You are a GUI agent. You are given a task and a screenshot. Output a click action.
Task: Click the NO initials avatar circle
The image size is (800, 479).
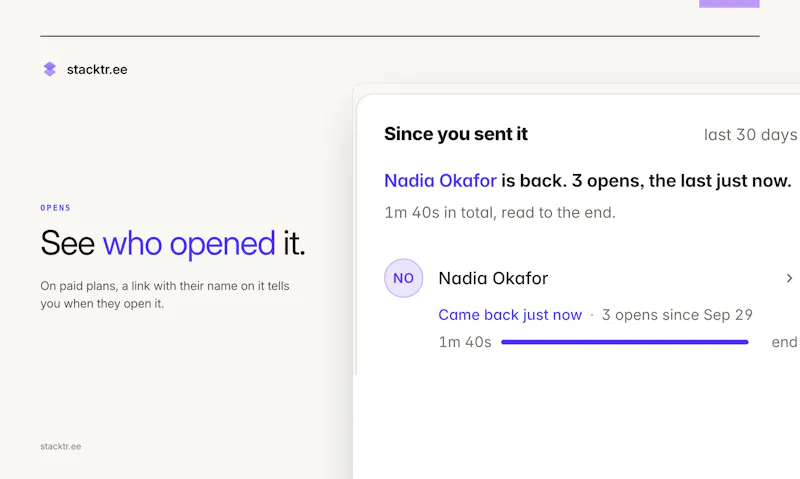(403, 278)
